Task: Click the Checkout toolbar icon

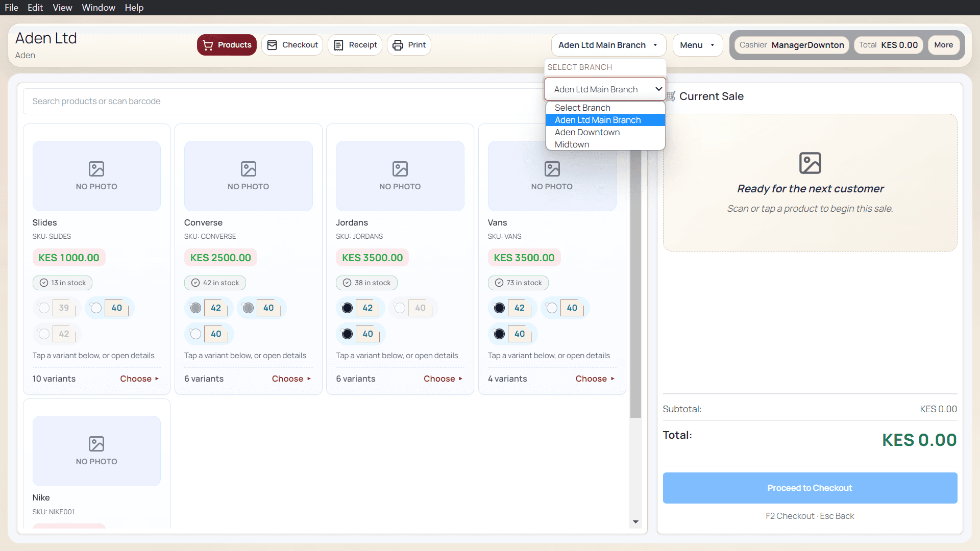Action: pyautogui.click(x=273, y=45)
